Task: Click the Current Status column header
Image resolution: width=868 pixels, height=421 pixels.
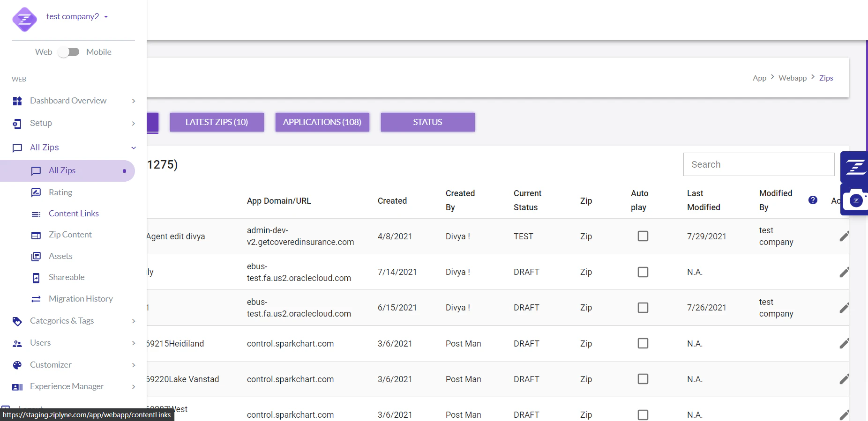Action: pos(527,200)
